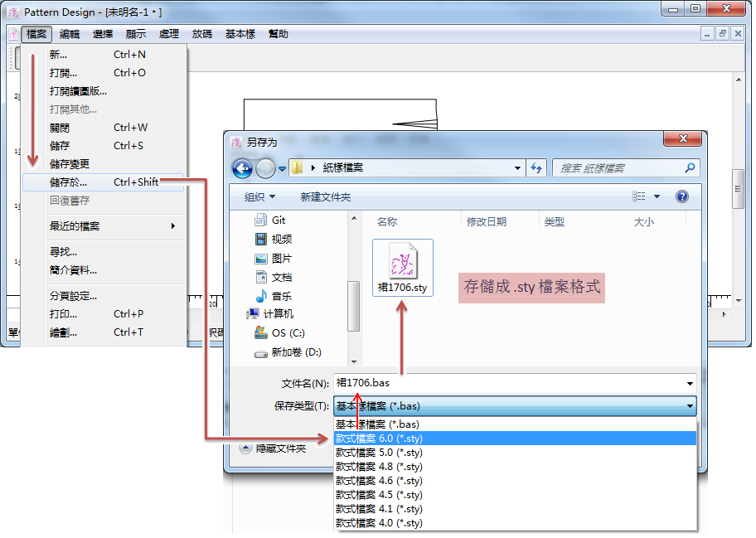Open the help question mark icon

pyautogui.click(x=682, y=197)
